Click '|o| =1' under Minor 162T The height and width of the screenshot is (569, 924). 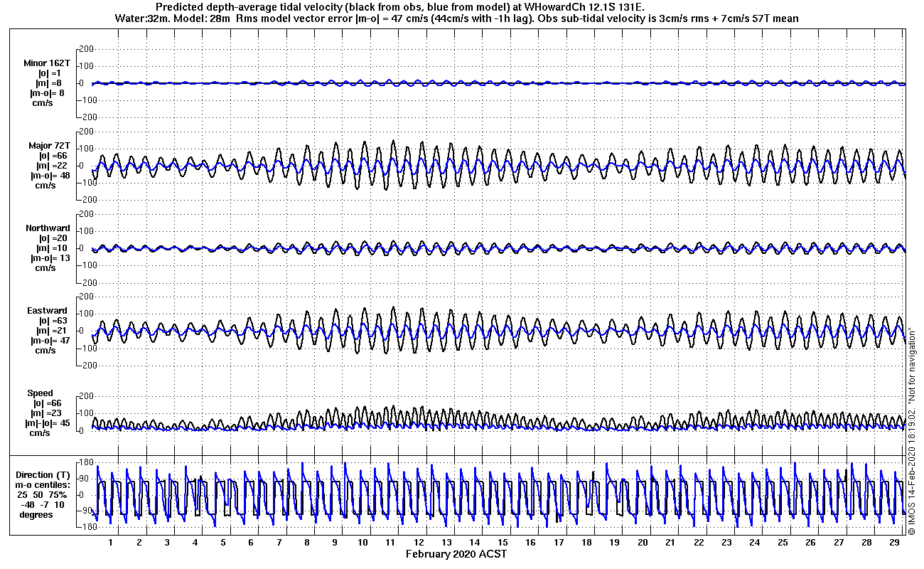[x=50, y=73]
